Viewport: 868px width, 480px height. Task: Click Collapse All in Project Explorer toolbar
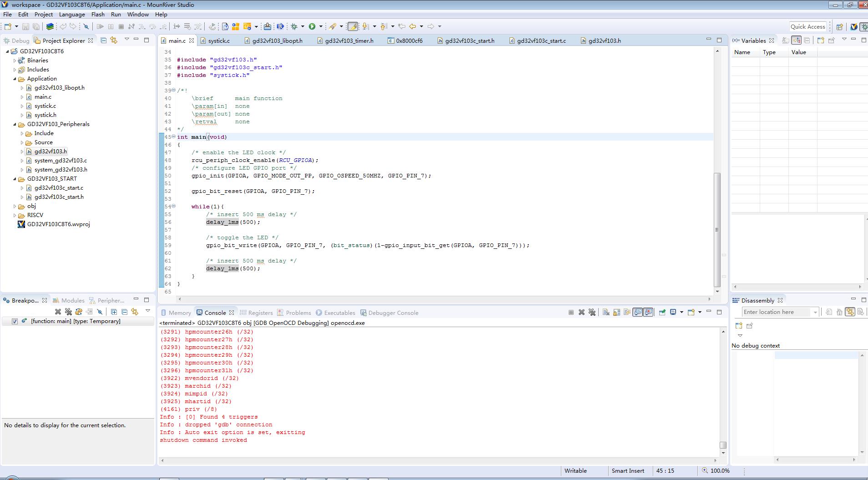pos(103,40)
